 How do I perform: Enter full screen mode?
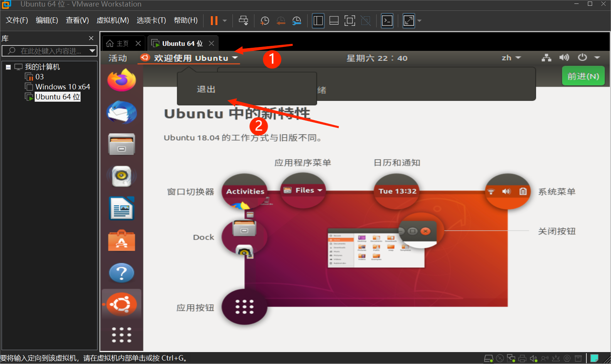350,21
